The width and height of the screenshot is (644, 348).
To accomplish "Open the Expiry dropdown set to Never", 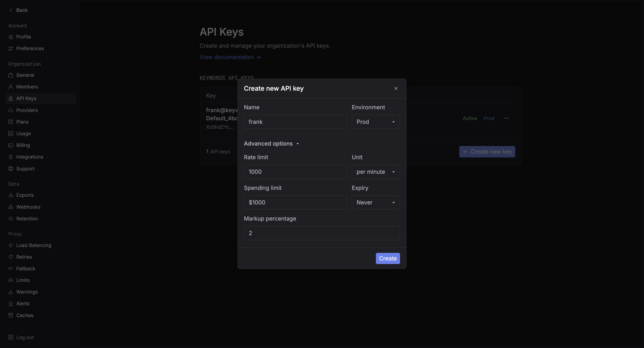I will coord(375,202).
